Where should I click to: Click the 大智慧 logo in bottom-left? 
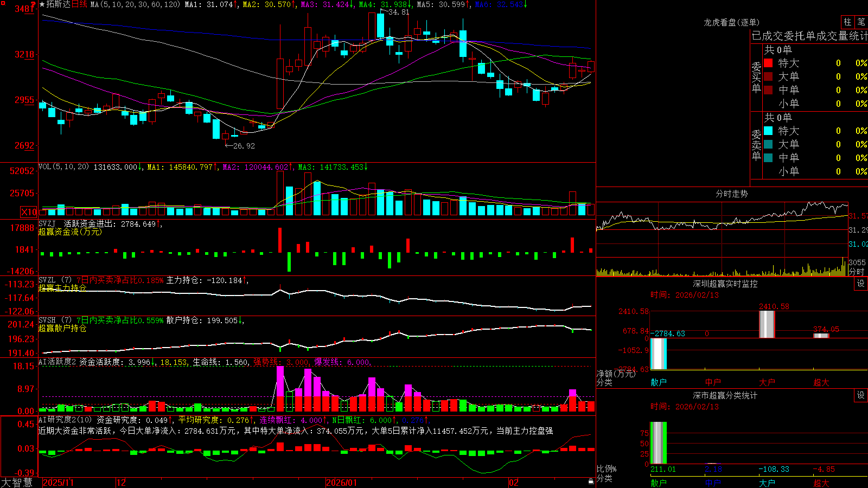click(17, 483)
